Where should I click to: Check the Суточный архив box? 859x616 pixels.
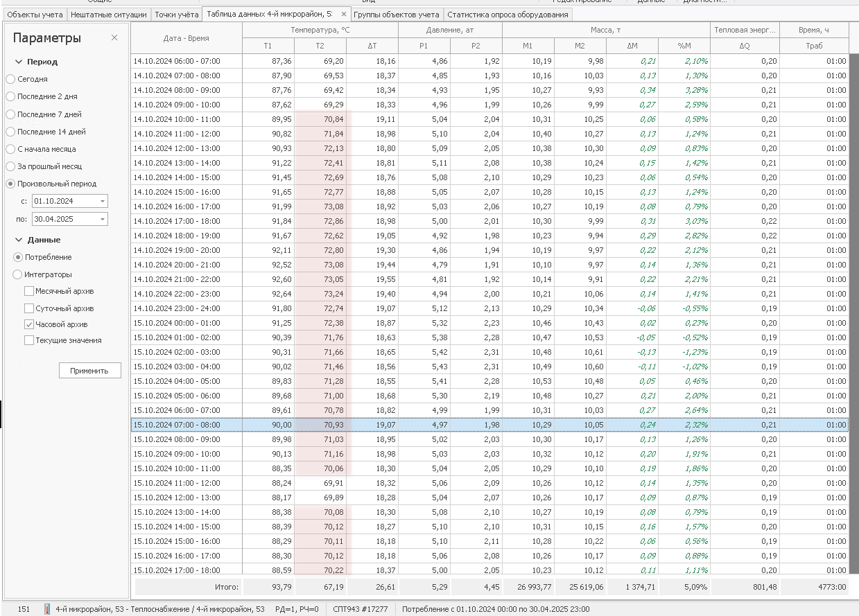tap(29, 308)
